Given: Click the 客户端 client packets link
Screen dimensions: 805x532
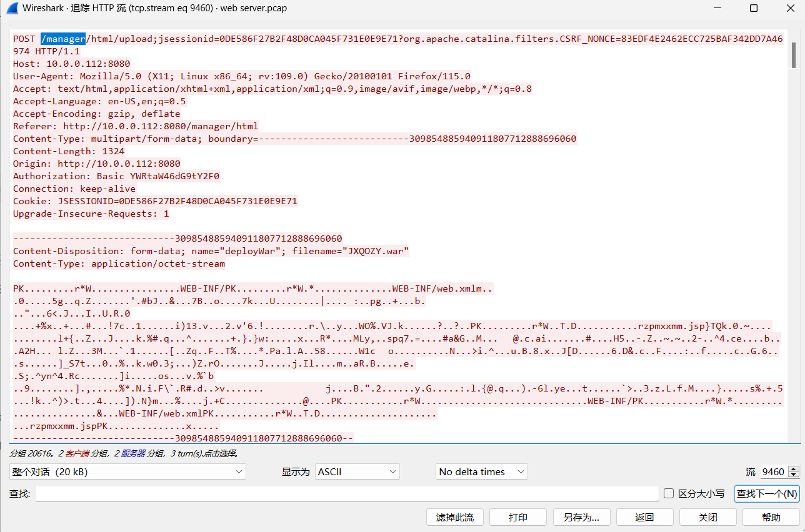Looking at the screenshot, I should click(77, 454).
